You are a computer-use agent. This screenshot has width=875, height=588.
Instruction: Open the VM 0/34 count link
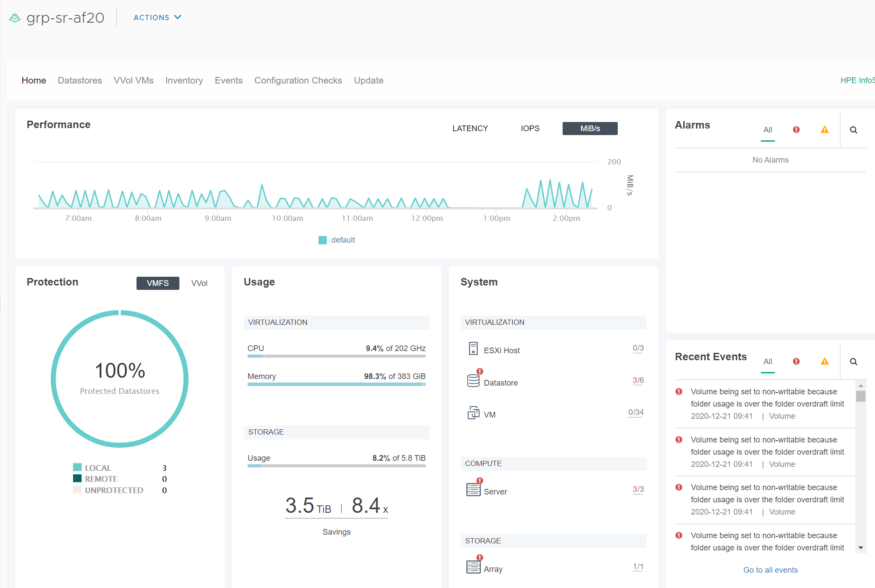(636, 412)
